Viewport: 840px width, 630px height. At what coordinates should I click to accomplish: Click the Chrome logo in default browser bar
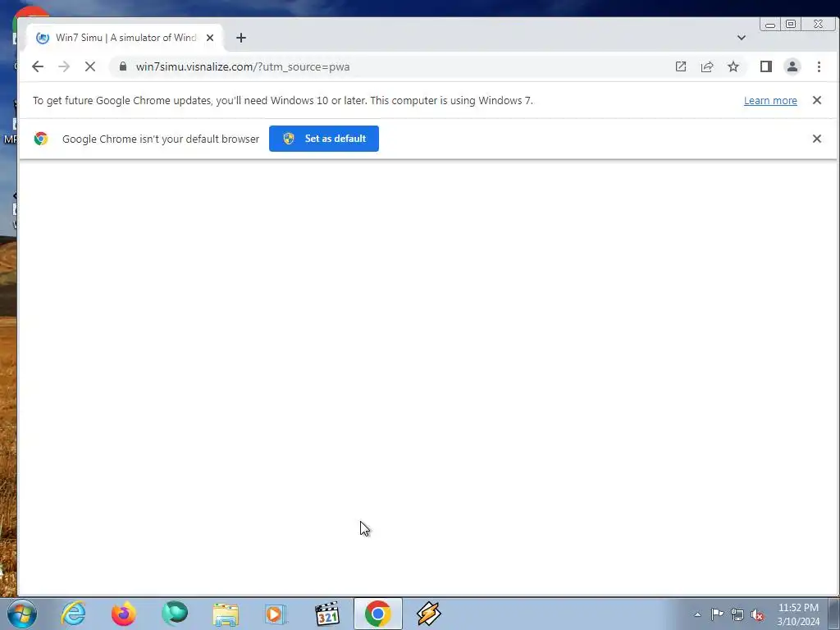click(x=41, y=139)
